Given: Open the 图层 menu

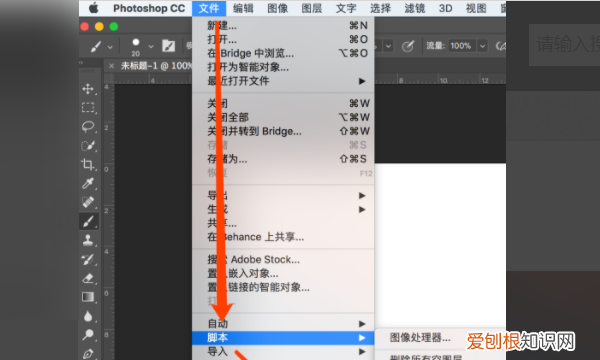Looking at the screenshot, I should click(x=311, y=8).
